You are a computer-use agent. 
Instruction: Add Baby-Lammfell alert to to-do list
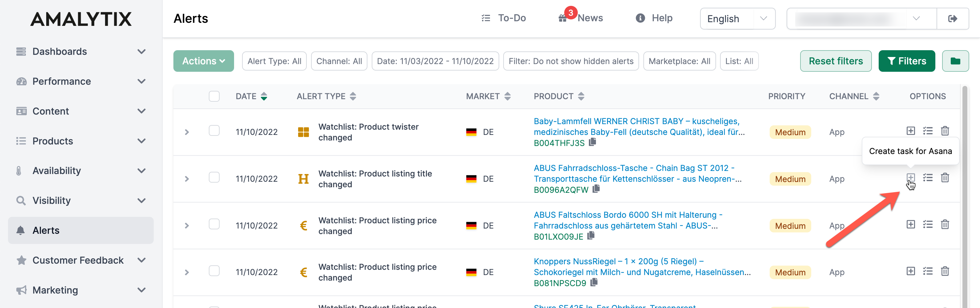click(x=928, y=131)
